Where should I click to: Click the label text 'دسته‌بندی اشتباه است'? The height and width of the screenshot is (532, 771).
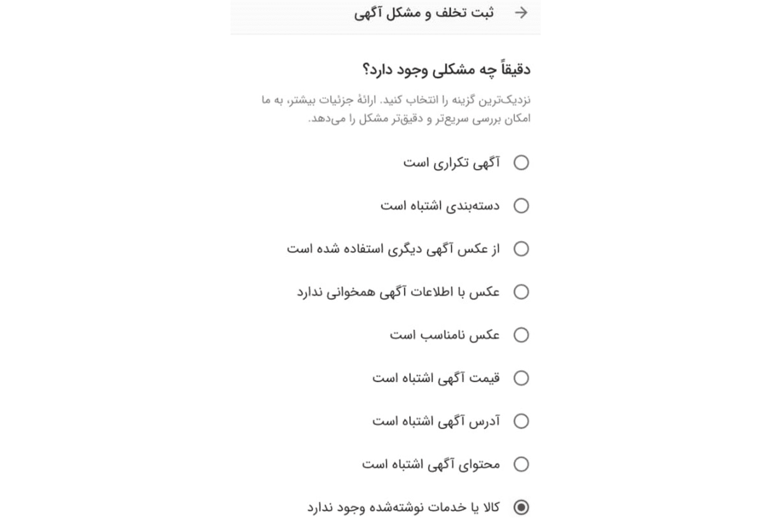tap(440, 206)
